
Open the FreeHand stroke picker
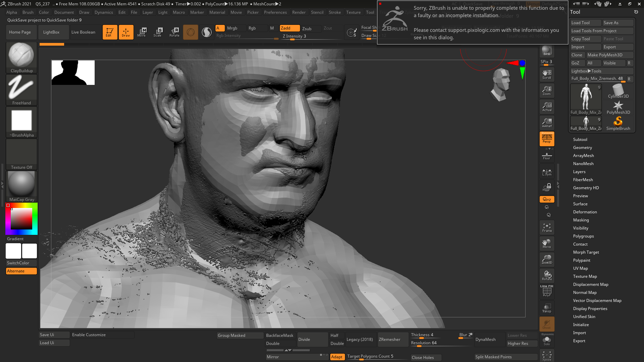tap(21, 90)
